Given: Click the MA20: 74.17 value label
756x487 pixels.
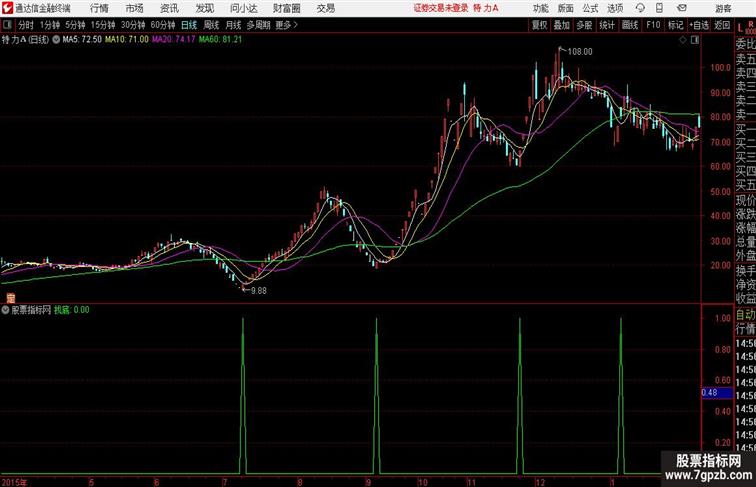Looking at the screenshot, I should (x=174, y=40).
